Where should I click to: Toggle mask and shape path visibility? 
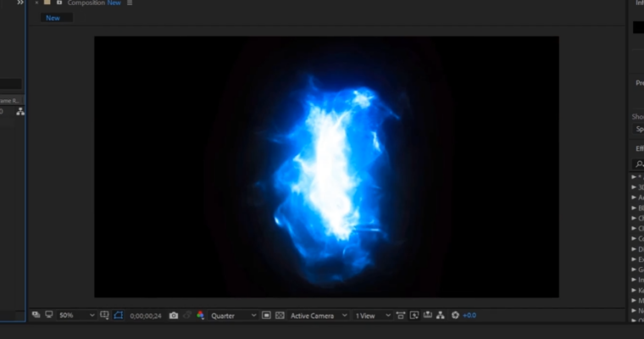tap(119, 315)
